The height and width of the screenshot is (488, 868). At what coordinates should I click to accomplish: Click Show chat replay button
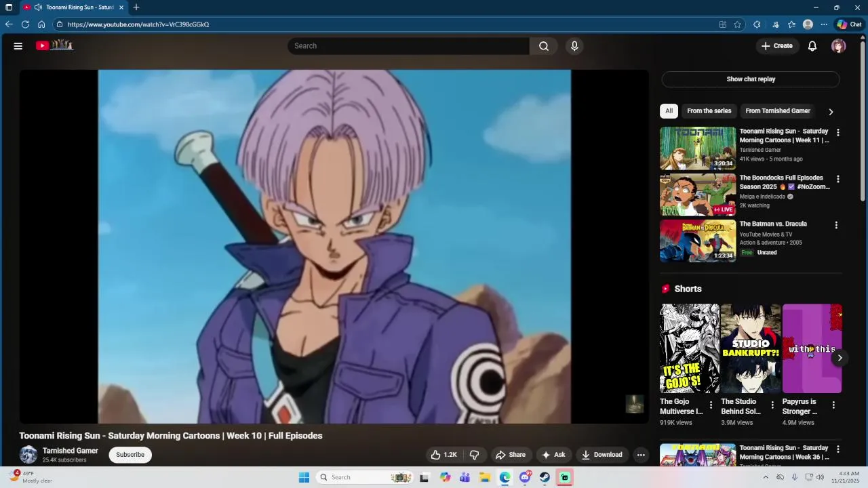tap(751, 79)
